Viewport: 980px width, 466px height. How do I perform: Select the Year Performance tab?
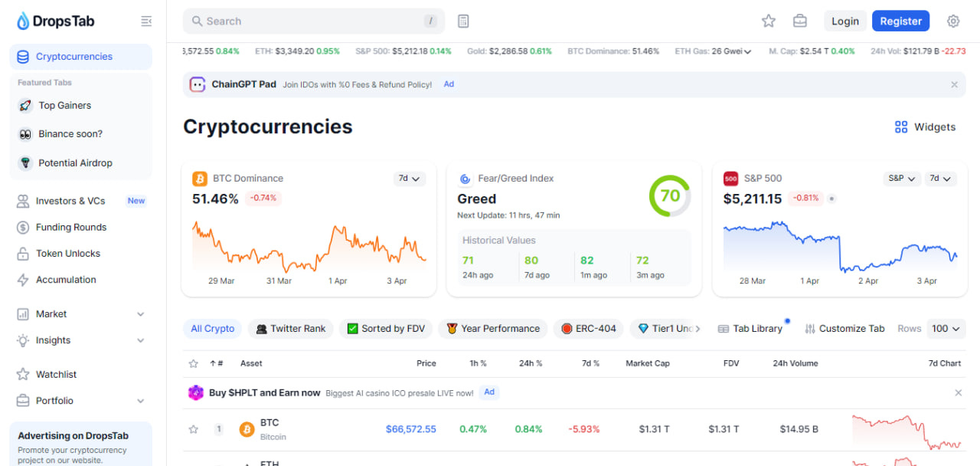493,329
